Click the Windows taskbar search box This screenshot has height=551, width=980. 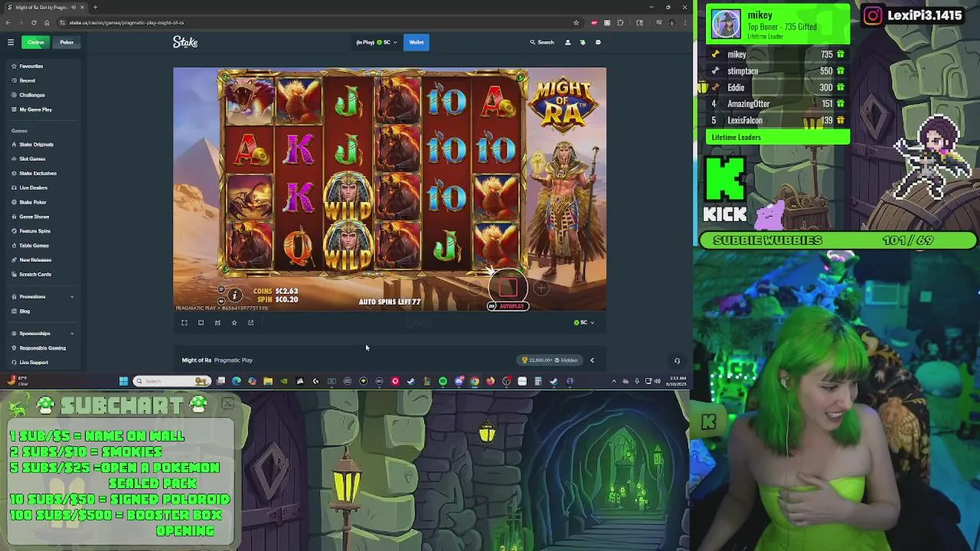tap(172, 381)
